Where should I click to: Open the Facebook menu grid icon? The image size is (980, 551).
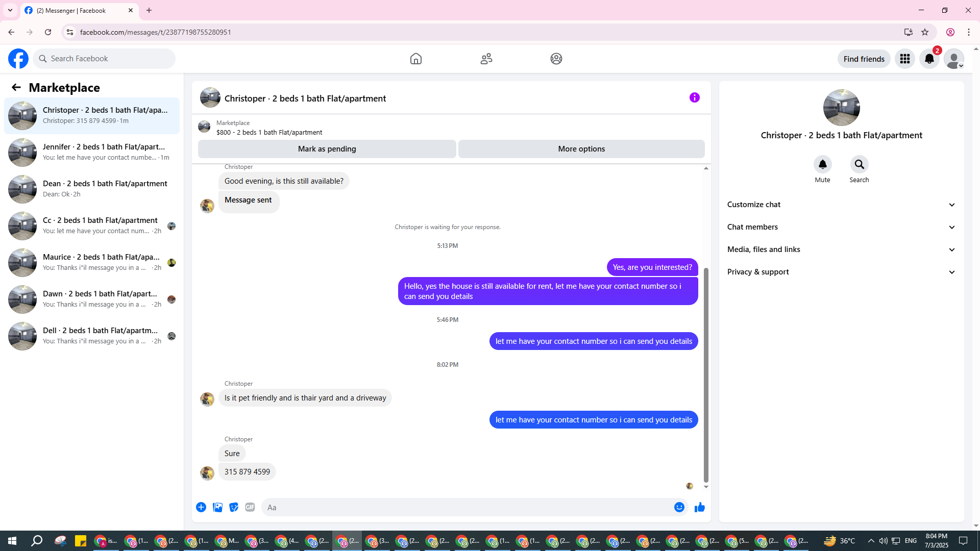pyautogui.click(x=904, y=59)
